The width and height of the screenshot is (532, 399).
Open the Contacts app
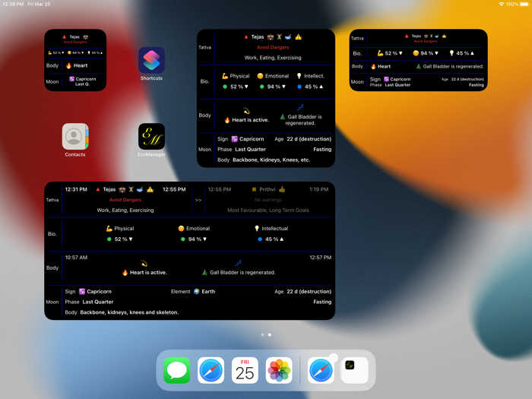[x=75, y=136]
